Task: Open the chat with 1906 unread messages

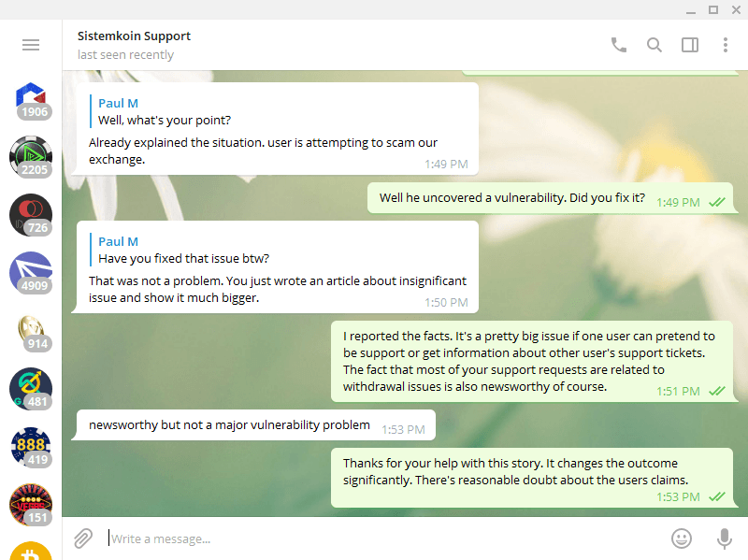Action: [x=31, y=99]
